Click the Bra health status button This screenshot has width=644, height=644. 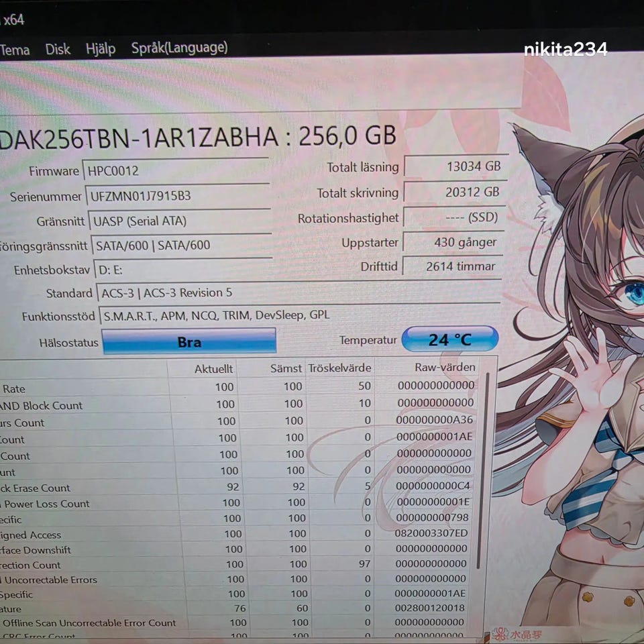tap(189, 341)
